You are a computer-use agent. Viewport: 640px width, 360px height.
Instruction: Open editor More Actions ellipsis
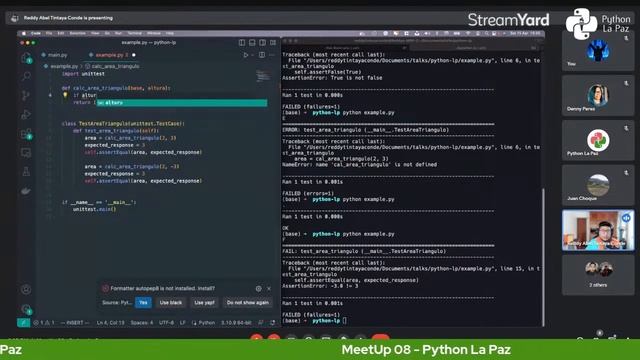pos(272,55)
